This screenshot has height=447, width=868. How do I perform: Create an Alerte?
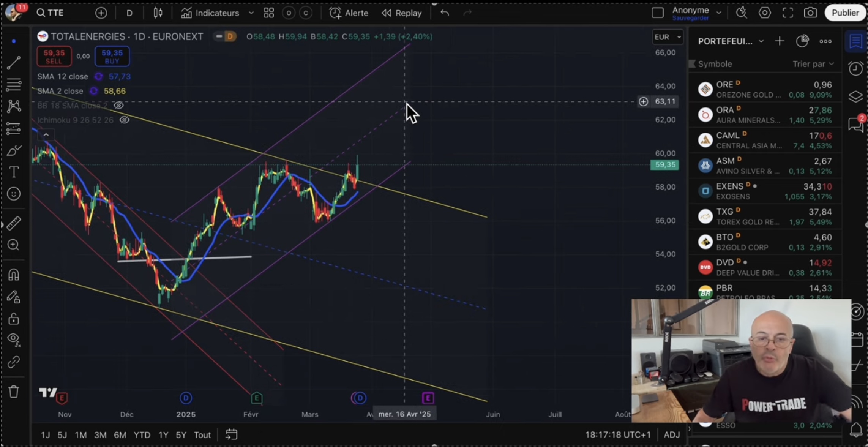tap(349, 13)
